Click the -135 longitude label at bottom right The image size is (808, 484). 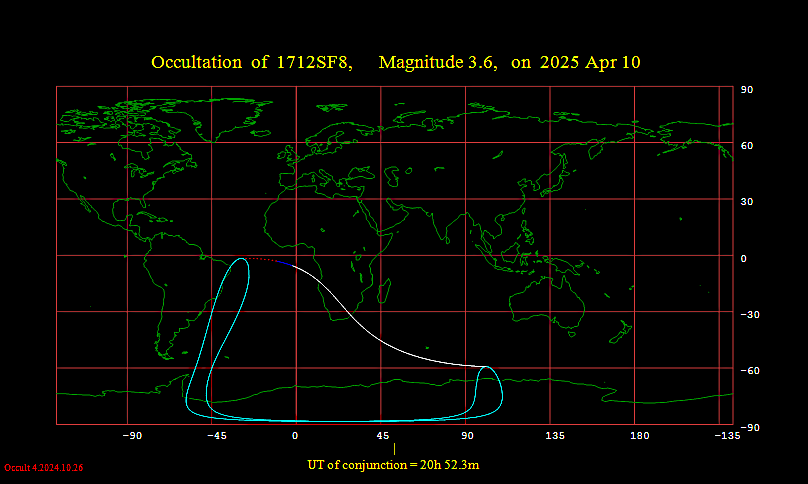pos(727,436)
